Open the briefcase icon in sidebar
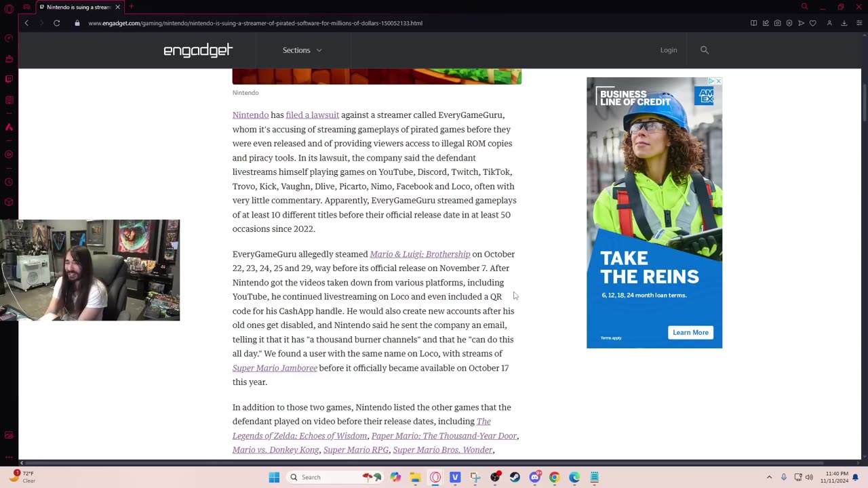868x488 pixels. tap(9, 59)
